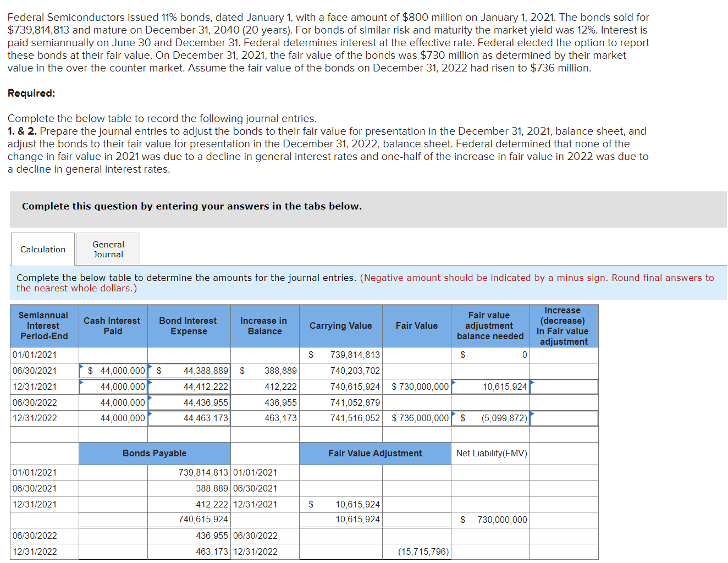Viewport: 728px width, 563px height.
Task: Click the Bond Interest Expense column header
Action: (x=189, y=326)
